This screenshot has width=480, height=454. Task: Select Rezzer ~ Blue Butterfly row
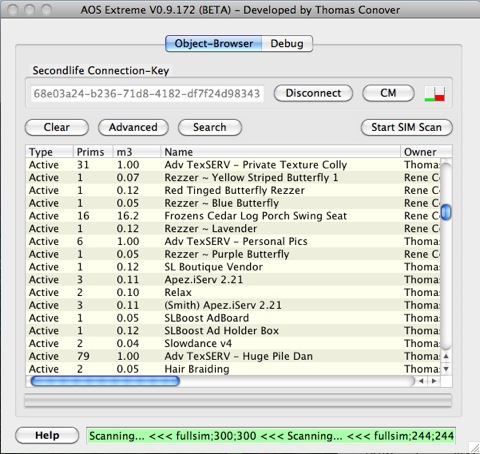coord(233,203)
